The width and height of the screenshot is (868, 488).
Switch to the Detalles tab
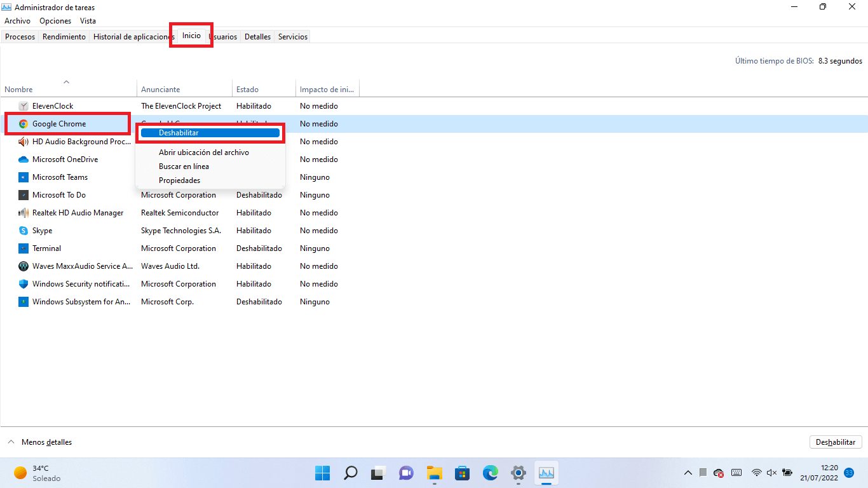click(x=257, y=37)
